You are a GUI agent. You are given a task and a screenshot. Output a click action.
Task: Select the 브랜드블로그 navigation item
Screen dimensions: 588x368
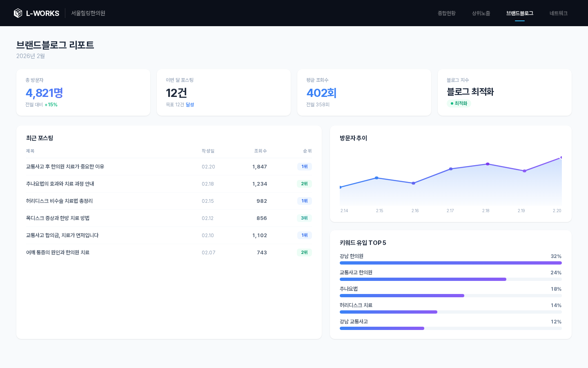pos(520,13)
